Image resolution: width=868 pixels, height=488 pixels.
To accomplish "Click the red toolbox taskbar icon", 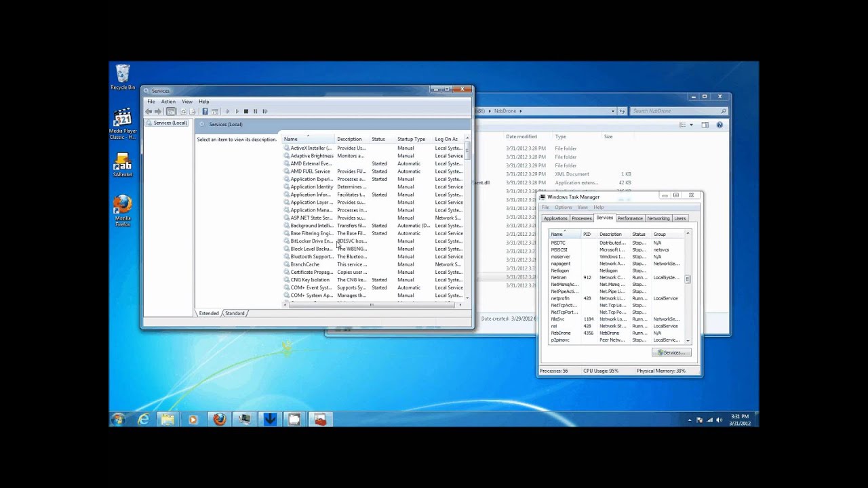I will 320,420.
